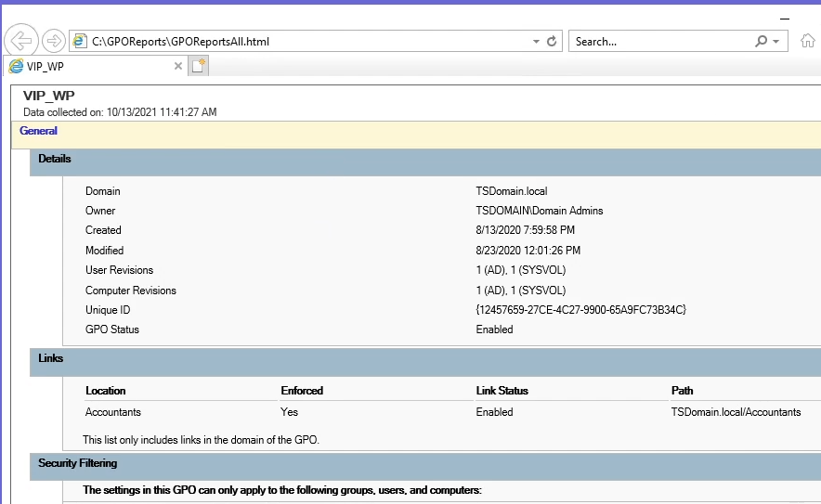821x504 pixels.
Task: Click the browser Forward arrow button
Action: tap(53, 41)
